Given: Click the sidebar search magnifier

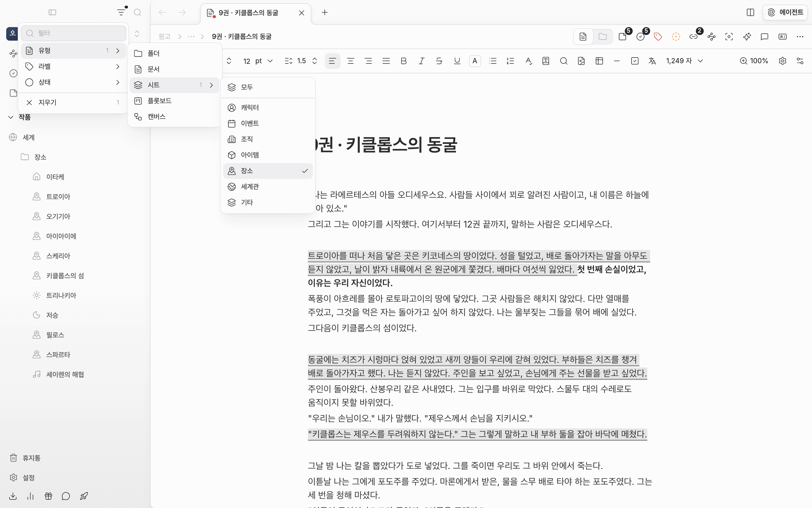Looking at the screenshot, I should tap(138, 12).
